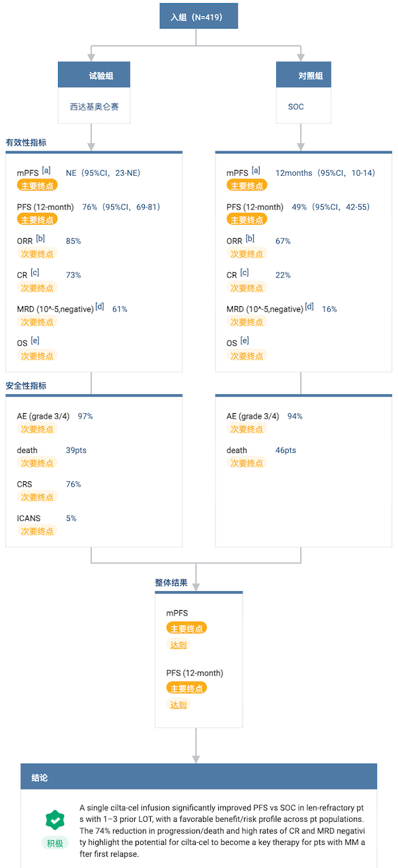Screen dimensions: 398x868
Task: Click the 达到 tag under overall-result mPFS
Action: (179, 645)
